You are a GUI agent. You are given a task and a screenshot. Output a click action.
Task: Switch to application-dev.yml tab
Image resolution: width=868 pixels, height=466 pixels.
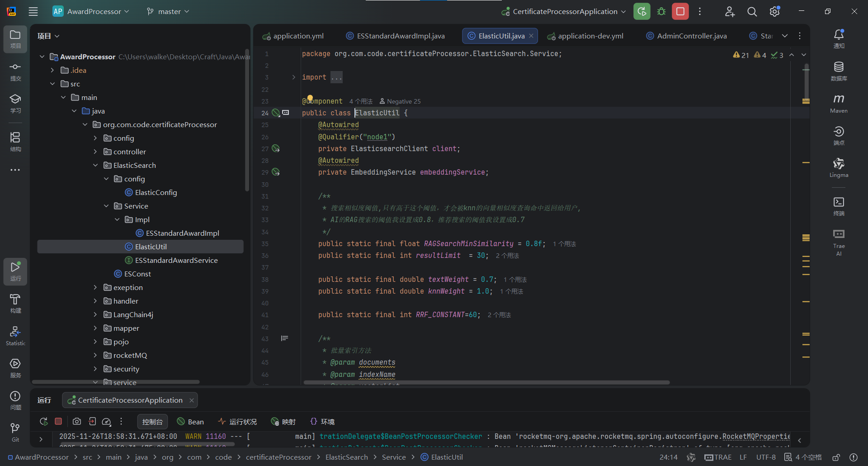pyautogui.click(x=585, y=36)
